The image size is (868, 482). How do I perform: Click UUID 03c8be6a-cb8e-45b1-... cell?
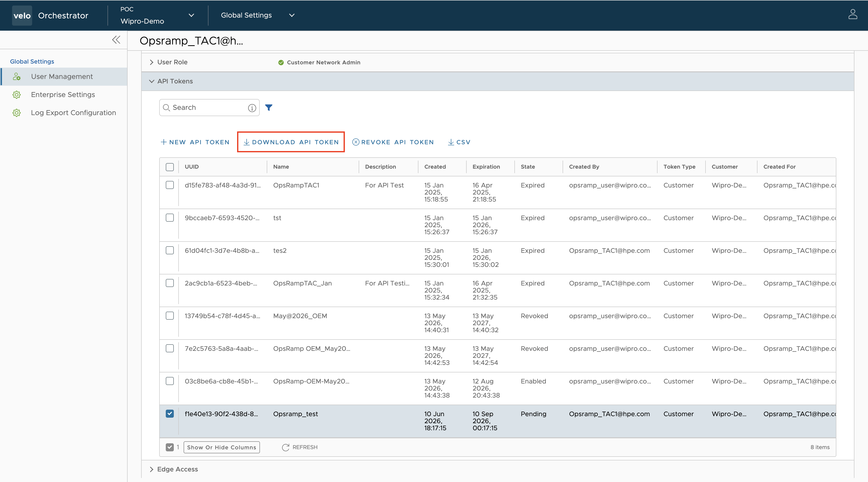(x=221, y=381)
